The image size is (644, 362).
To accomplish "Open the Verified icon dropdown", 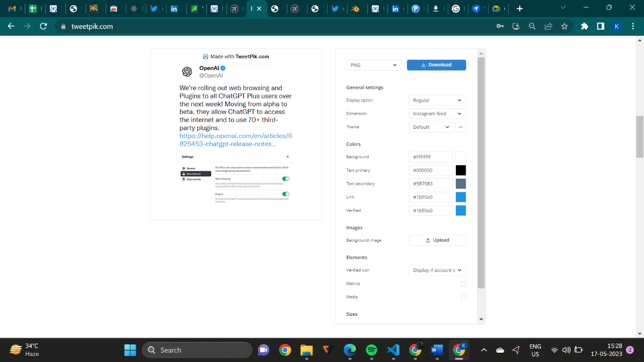I will [x=437, y=270].
